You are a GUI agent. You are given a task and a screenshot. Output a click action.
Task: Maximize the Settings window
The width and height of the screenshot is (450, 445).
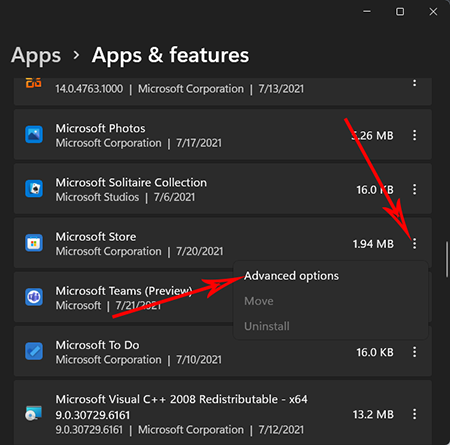click(x=400, y=12)
